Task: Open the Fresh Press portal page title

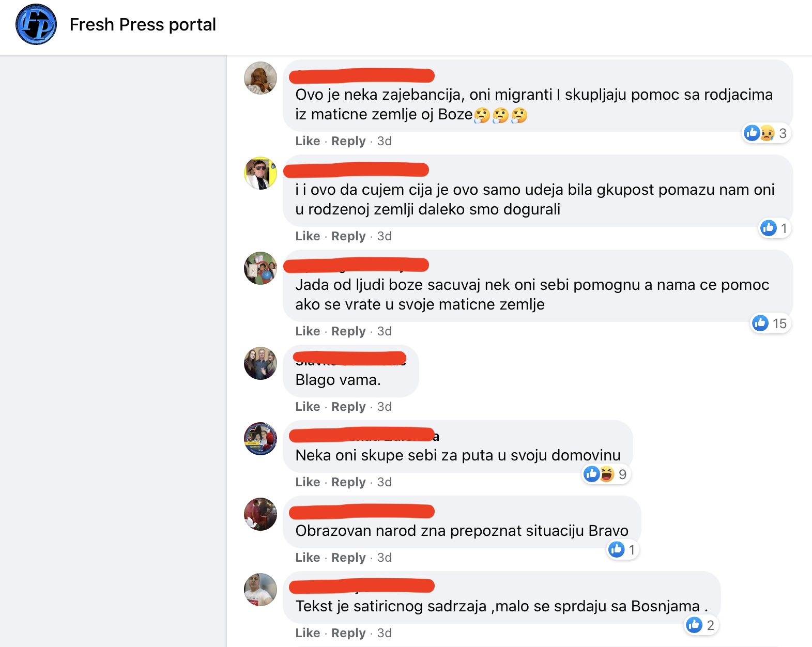Action: click(143, 24)
